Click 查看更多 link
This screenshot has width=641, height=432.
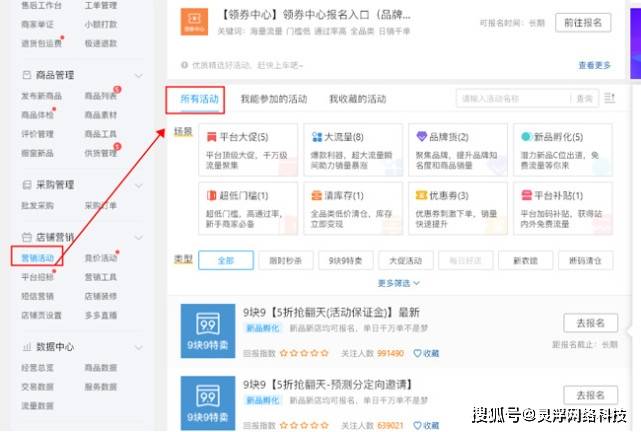(594, 65)
